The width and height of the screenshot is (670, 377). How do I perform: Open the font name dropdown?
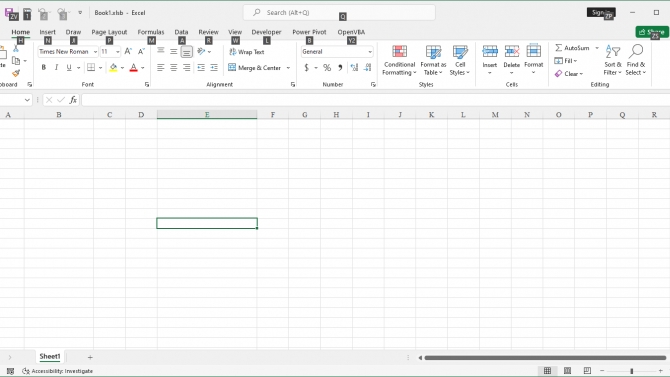(95, 52)
